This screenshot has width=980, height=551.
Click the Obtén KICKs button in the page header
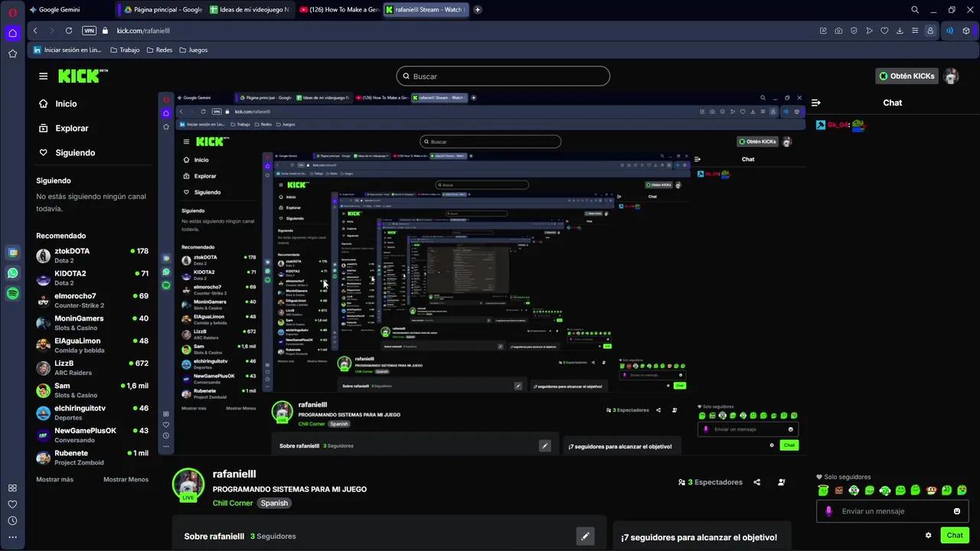pos(906,77)
